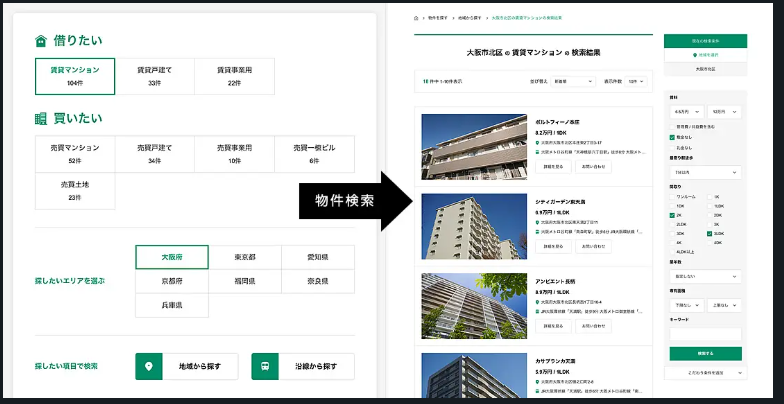Uncheck the 2K floor plan checkbox

tap(672, 215)
